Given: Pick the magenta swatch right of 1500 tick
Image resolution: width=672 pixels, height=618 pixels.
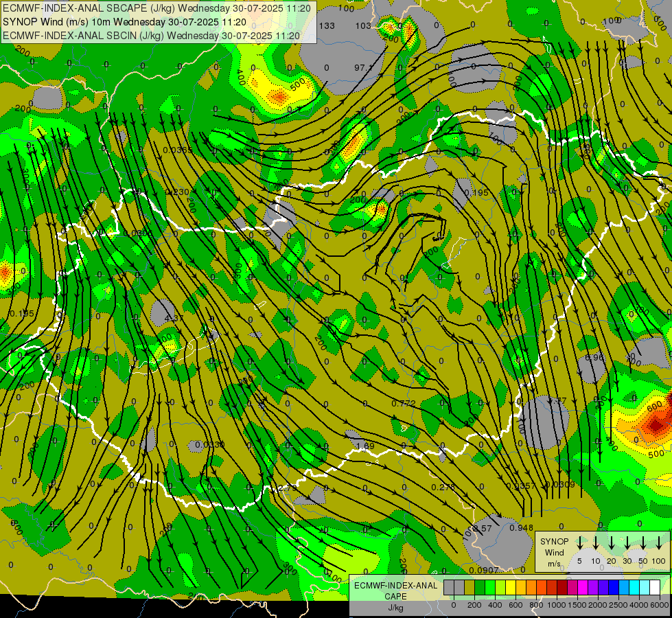Looking at the screenshot, I should pyautogui.click(x=583, y=587).
